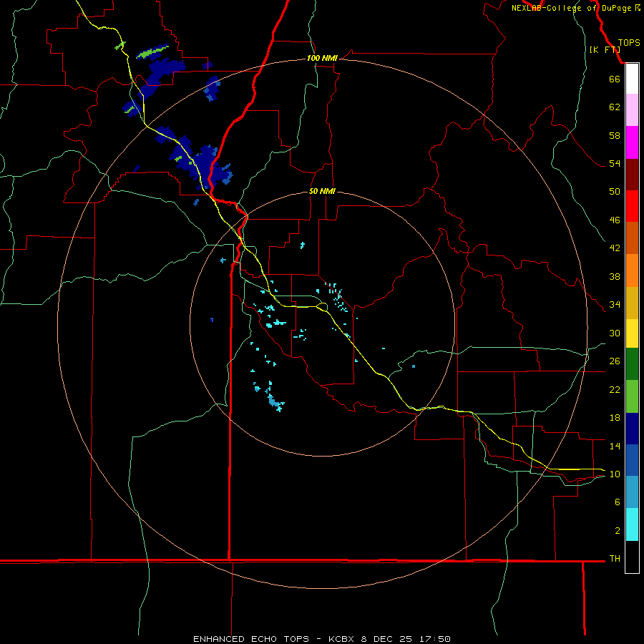This screenshot has height=644, width=644.
Task: Click the legend value 18
Action: click(615, 418)
